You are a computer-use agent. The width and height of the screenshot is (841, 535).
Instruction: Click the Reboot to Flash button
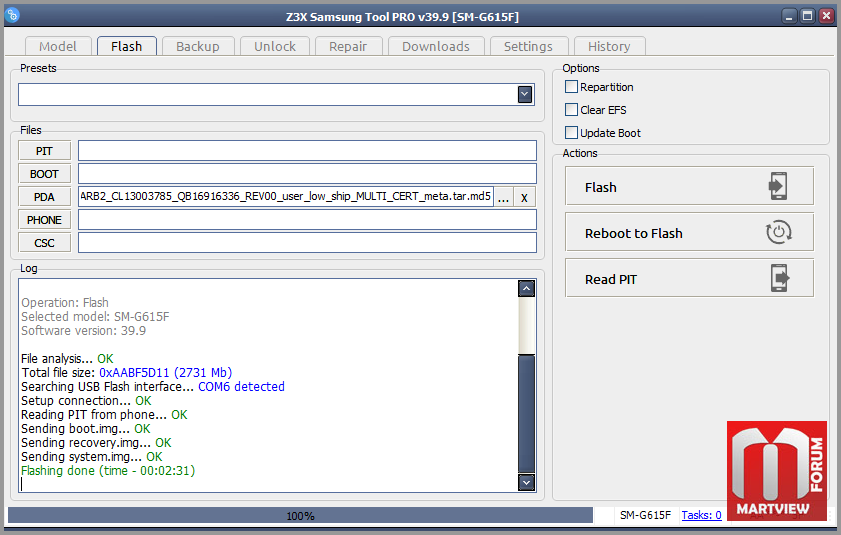pos(689,232)
